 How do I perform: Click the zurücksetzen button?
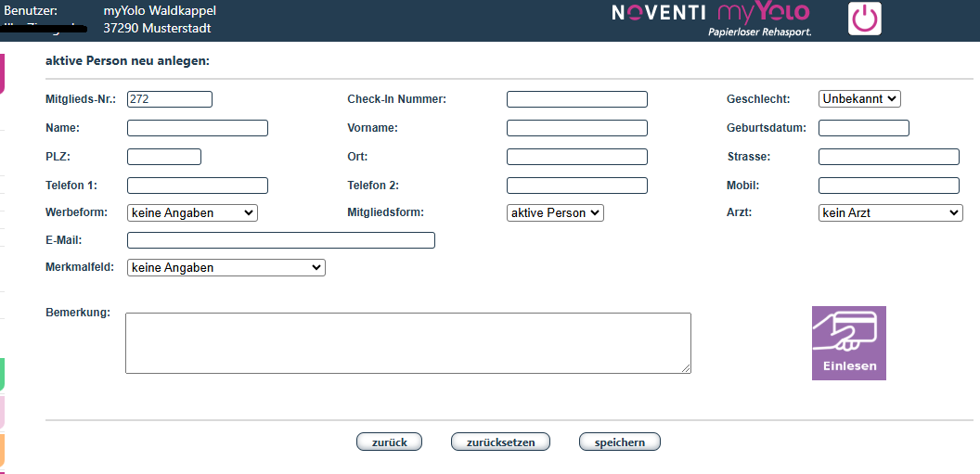tap(500, 442)
